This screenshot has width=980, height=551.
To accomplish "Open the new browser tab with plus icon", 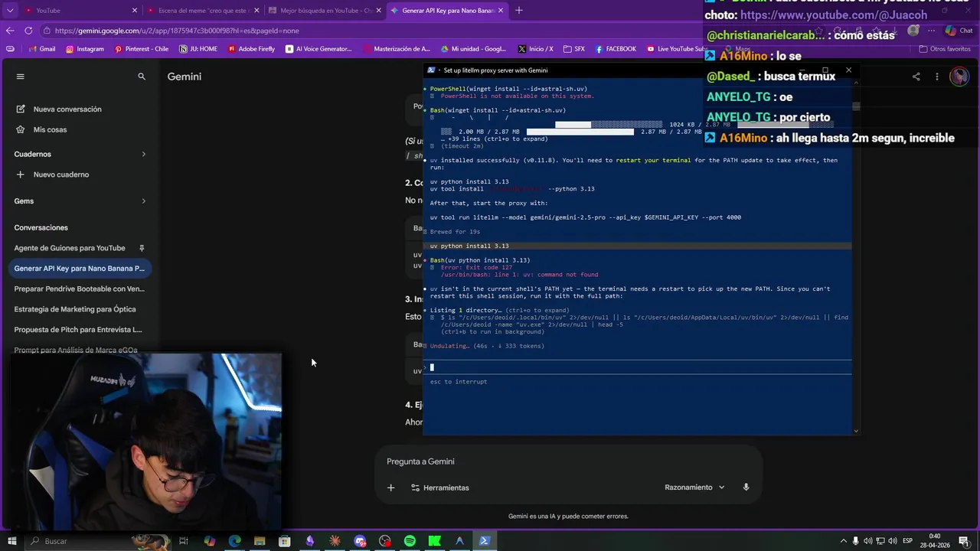I will [519, 11].
